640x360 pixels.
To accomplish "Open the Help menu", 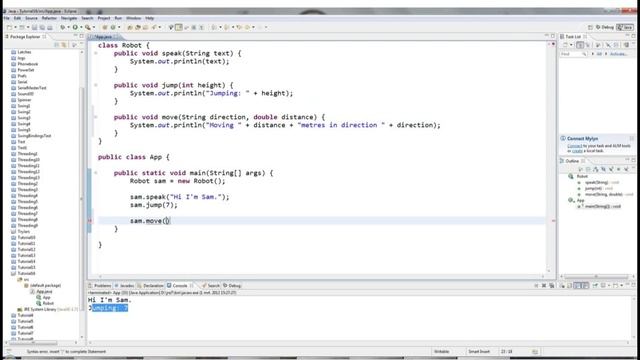I will click(150, 18).
